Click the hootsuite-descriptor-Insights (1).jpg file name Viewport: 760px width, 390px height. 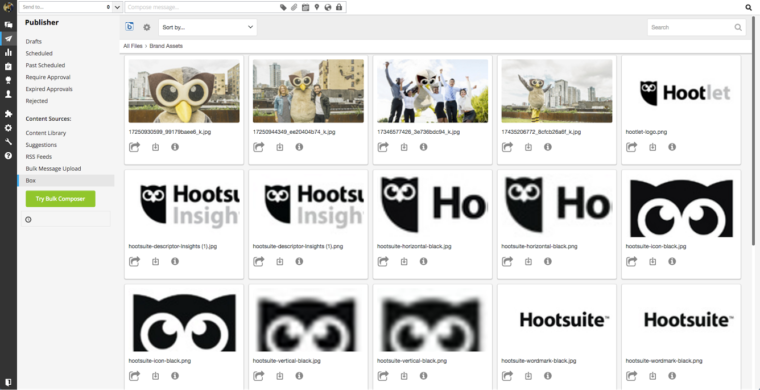click(173, 247)
